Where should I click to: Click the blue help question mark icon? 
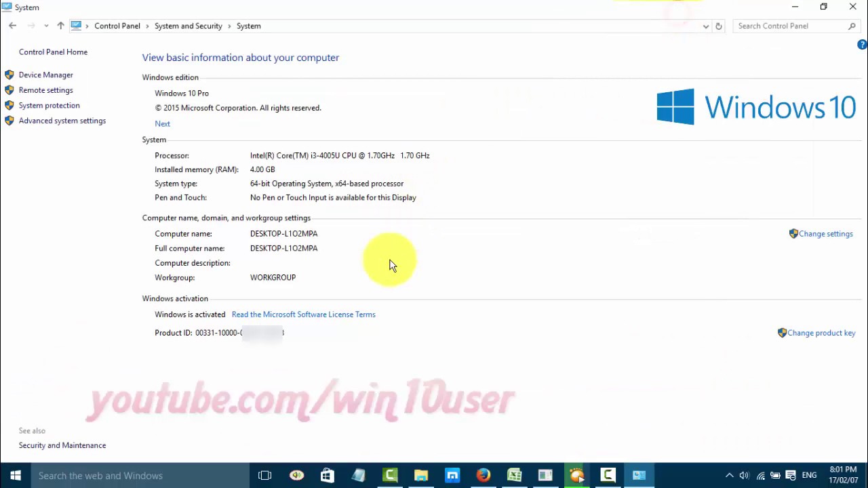click(x=862, y=45)
